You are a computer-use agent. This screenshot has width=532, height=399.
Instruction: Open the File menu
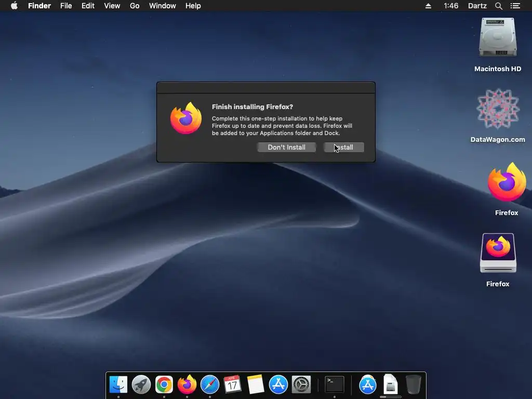[x=66, y=6]
